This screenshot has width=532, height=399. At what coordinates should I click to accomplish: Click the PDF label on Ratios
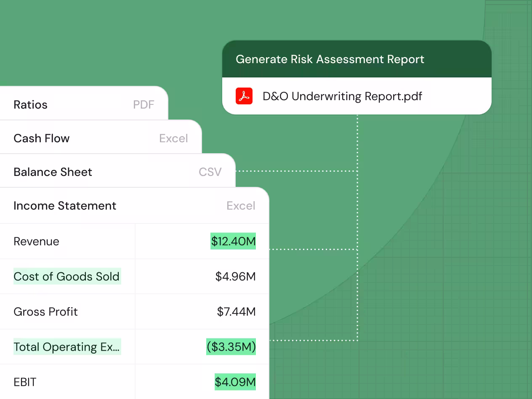tap(144, 105)
